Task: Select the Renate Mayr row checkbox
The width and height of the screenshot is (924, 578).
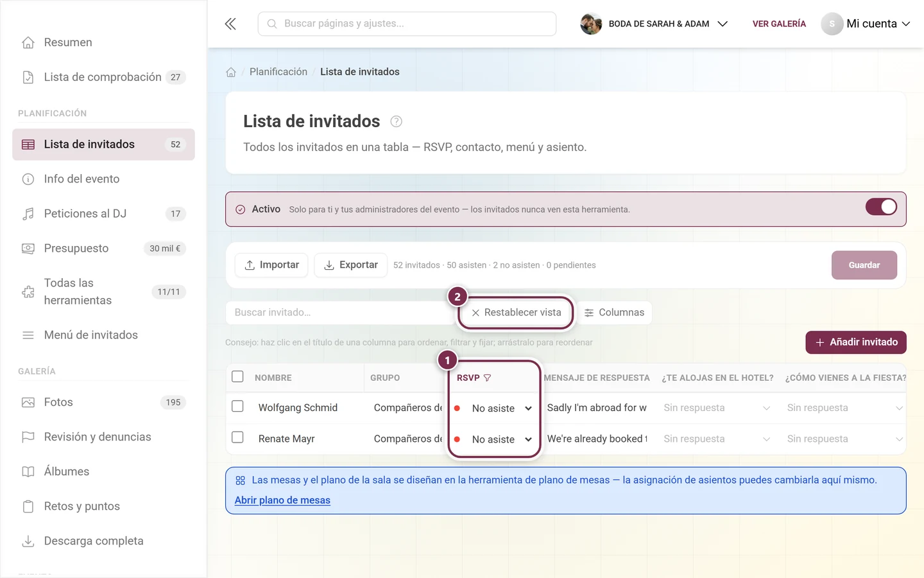Action: 237,437
